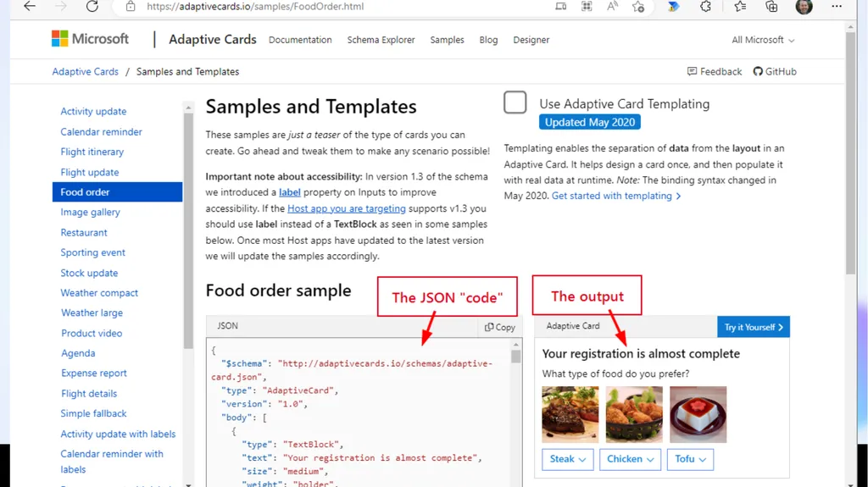Open the Documentation nav item
This screenshot has height=487, width=868.
click(x=300, y=40)
